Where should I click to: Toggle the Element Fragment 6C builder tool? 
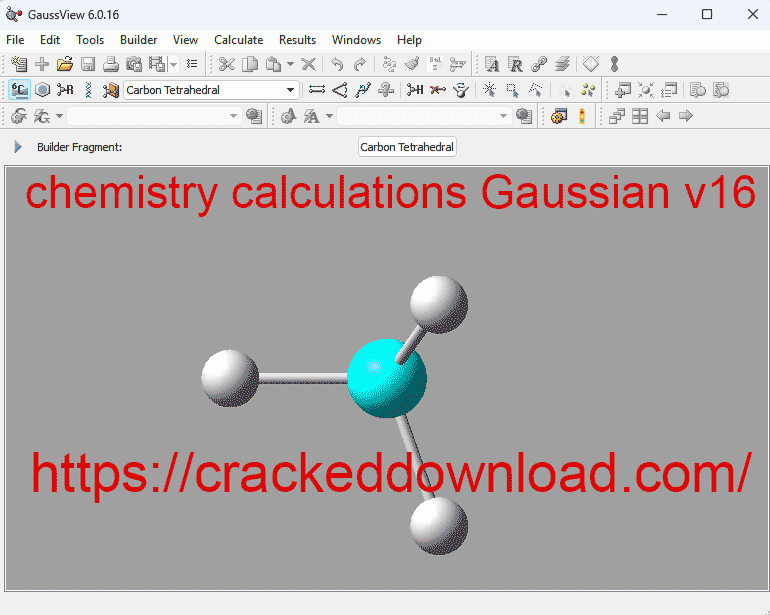point(20,90)
